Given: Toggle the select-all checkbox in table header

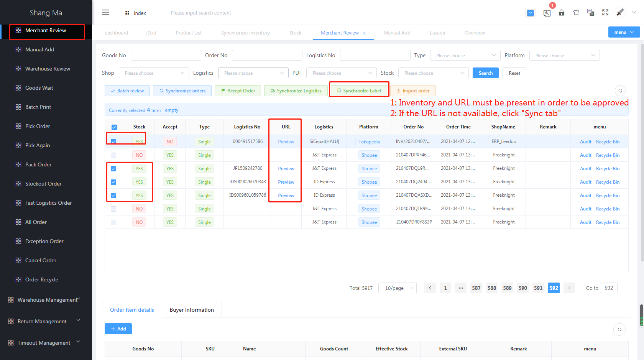Looking at the screenshot, I should point(114,127).
